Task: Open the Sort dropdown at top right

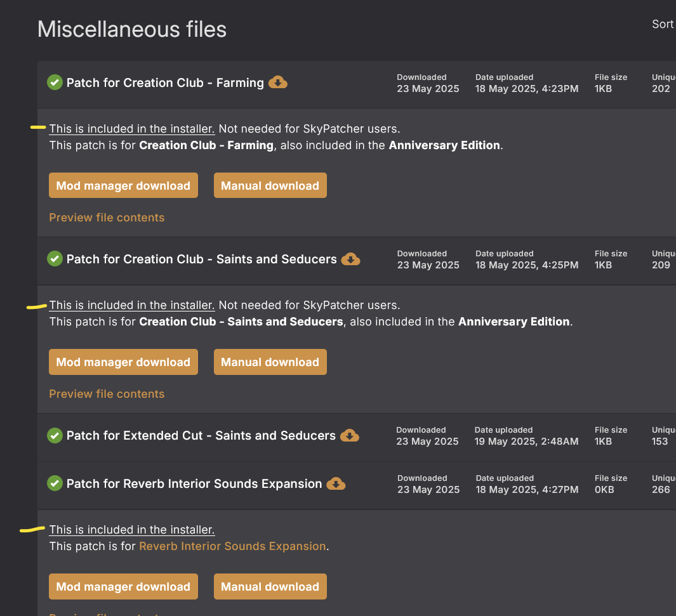Action: pyautogui.click(x=663, y=24)
